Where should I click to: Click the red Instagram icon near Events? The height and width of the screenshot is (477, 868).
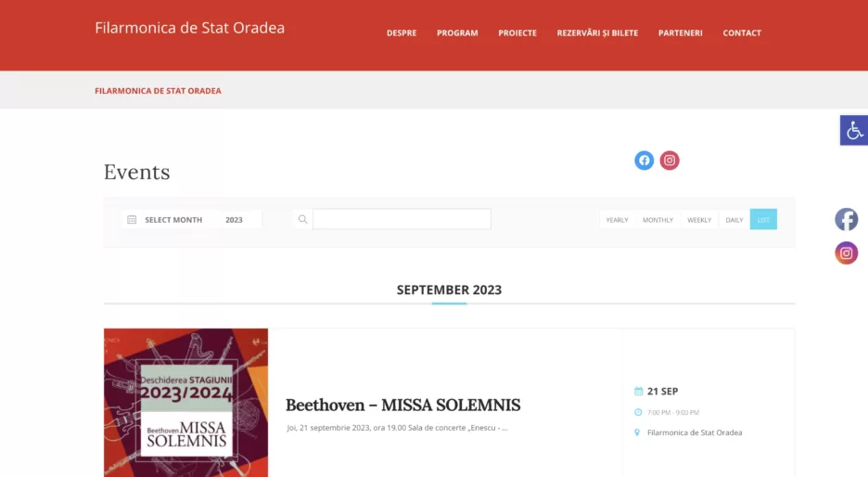(x=670, y=161)
